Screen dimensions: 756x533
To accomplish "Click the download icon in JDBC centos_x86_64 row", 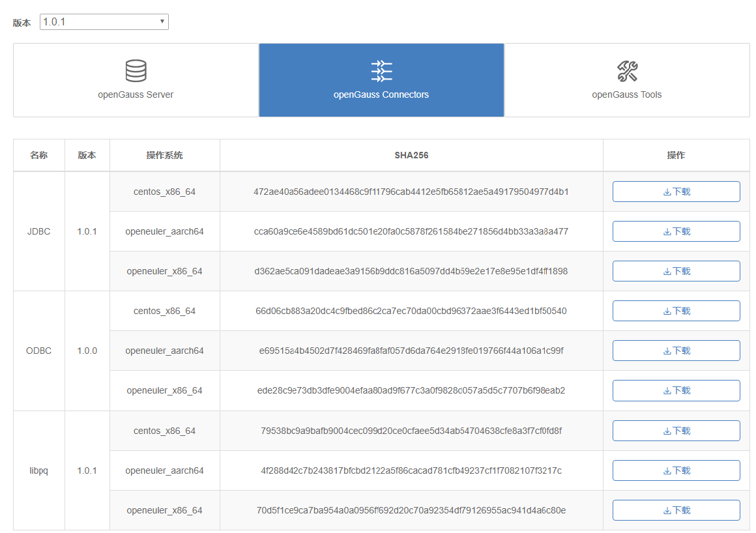I will click(x=667, y=191).
